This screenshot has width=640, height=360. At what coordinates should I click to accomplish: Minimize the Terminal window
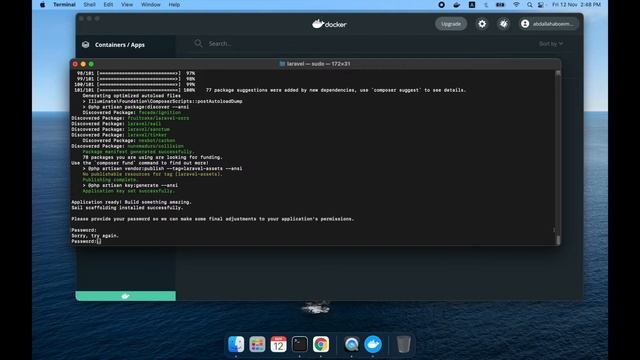click(x=83, y=64)
